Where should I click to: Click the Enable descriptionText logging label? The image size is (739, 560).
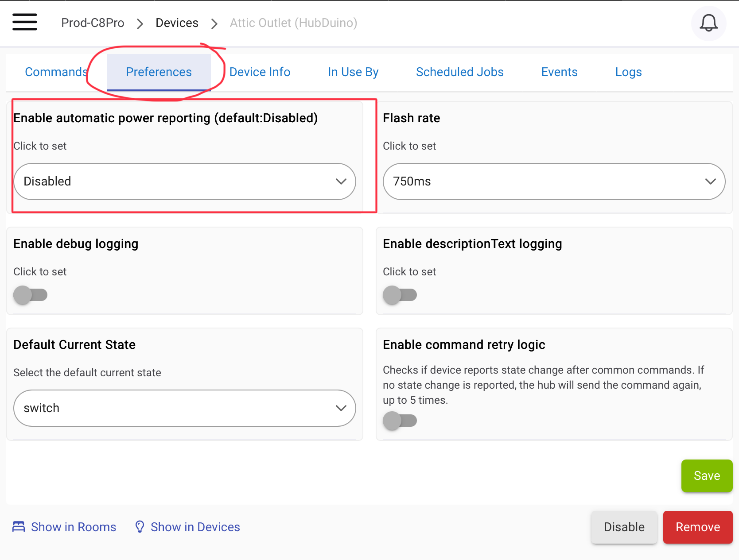tap(472, 244)
